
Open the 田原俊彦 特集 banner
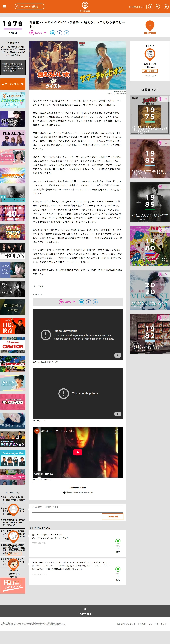13,326
